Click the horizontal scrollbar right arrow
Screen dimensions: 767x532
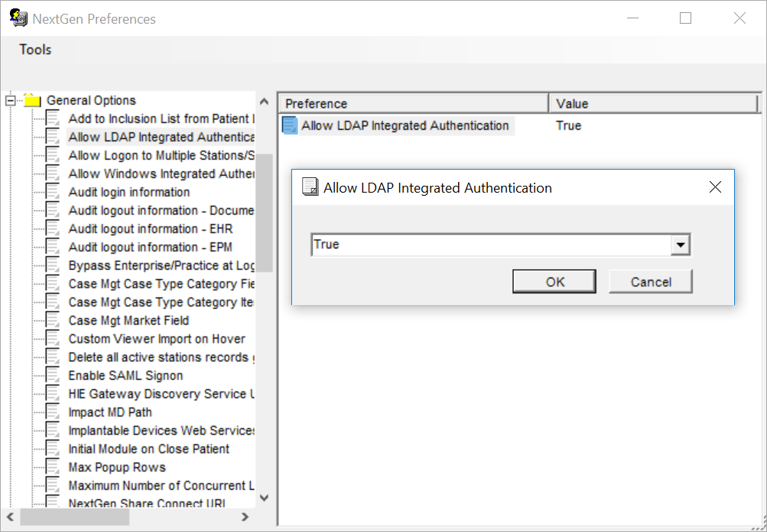245,517
